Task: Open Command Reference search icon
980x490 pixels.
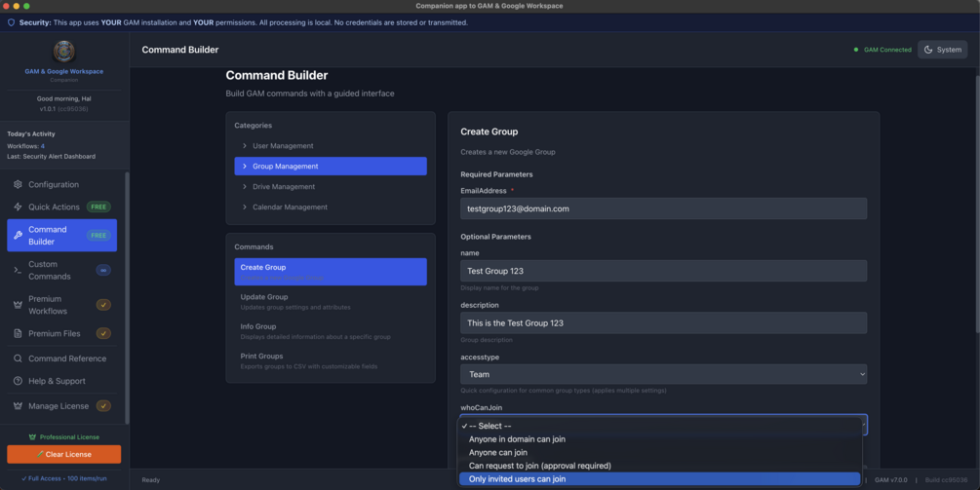Action: pos(18,358)
